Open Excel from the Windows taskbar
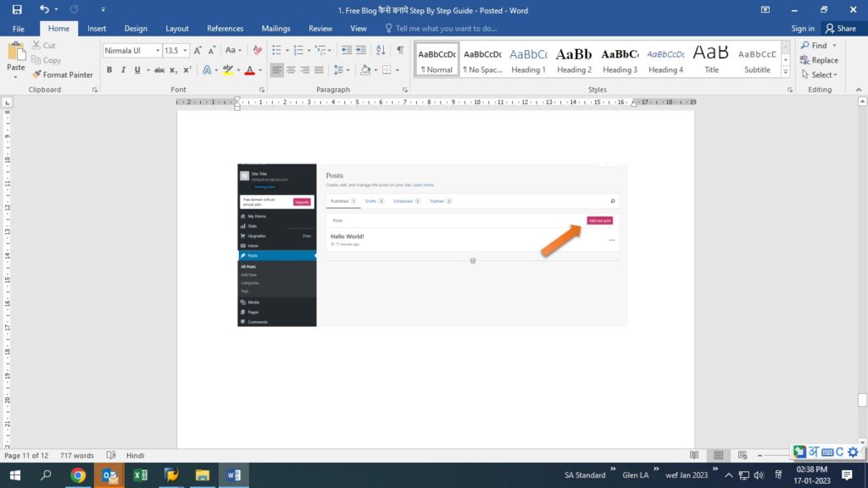This screenshot has width=868, height=488. click(x=140, y=475)
